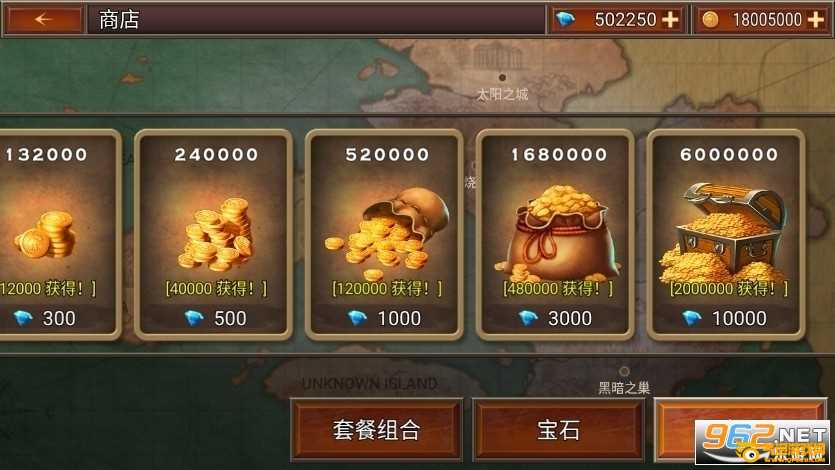Image resolution: width=835 pixels, height=470 pixels.
Task: Select the coin stacks 240000 gold pack
Action: point(213,235)
